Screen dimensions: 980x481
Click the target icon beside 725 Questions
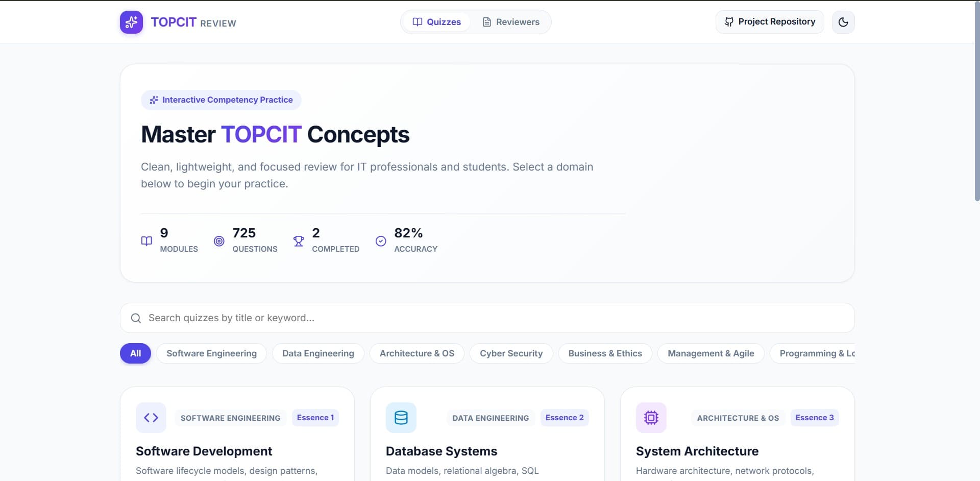pos(219,241)
